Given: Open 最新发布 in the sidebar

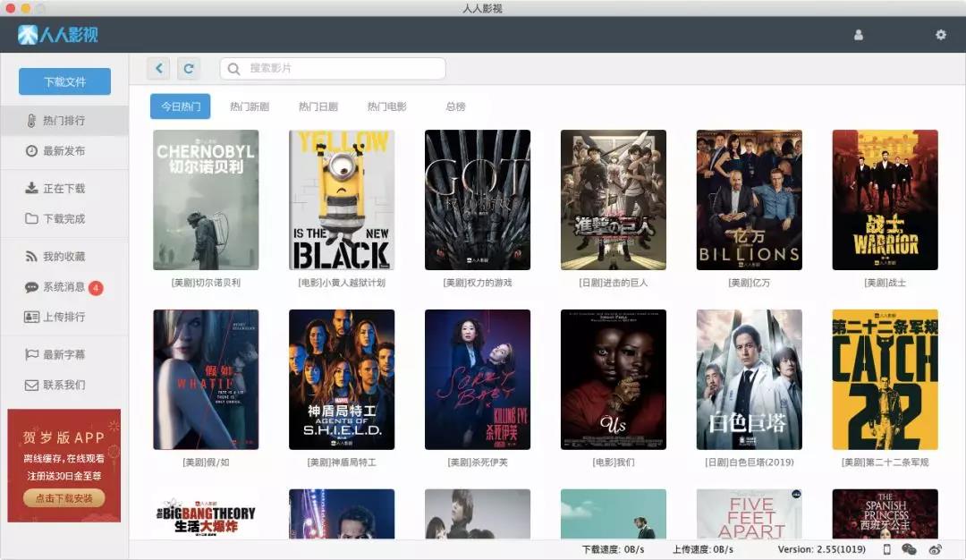Looking at the screenshot, I should 64,151.
